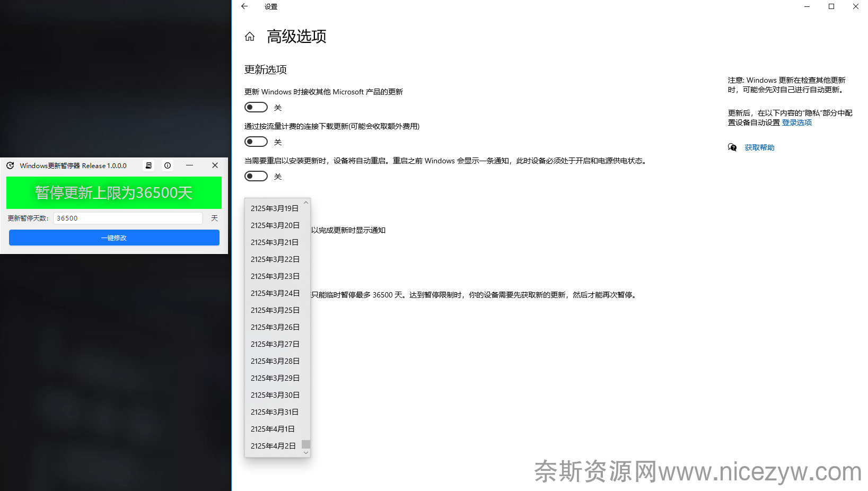868x491 pixels.
Task: Choose 2125年3月22日 in the dropdown
Action: 275,259
